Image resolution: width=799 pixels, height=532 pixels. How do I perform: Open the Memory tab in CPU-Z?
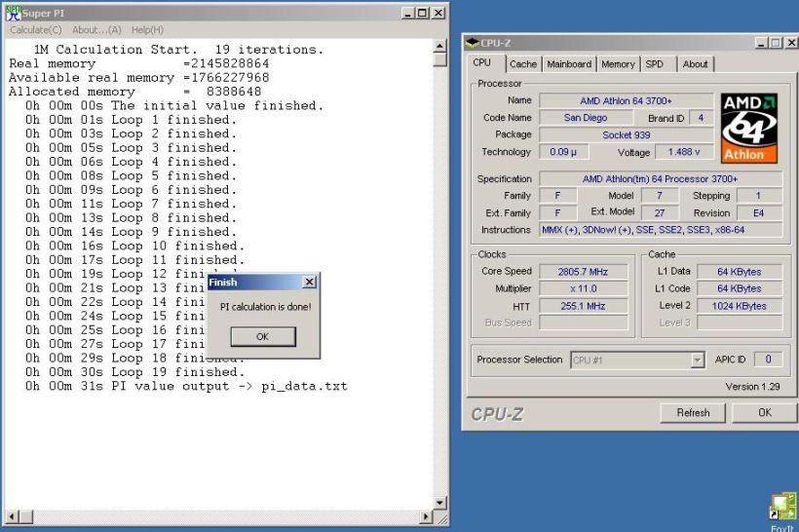click(x=618, y=64)
